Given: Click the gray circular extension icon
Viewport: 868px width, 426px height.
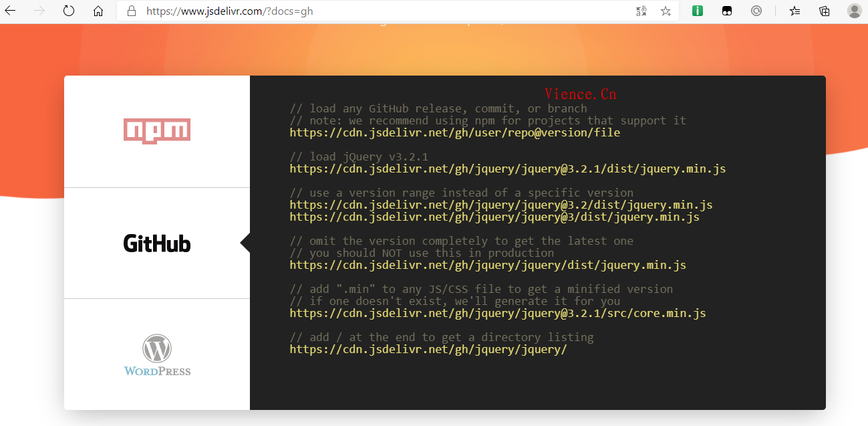Looking at the screenshot, I should pos(756,11).
